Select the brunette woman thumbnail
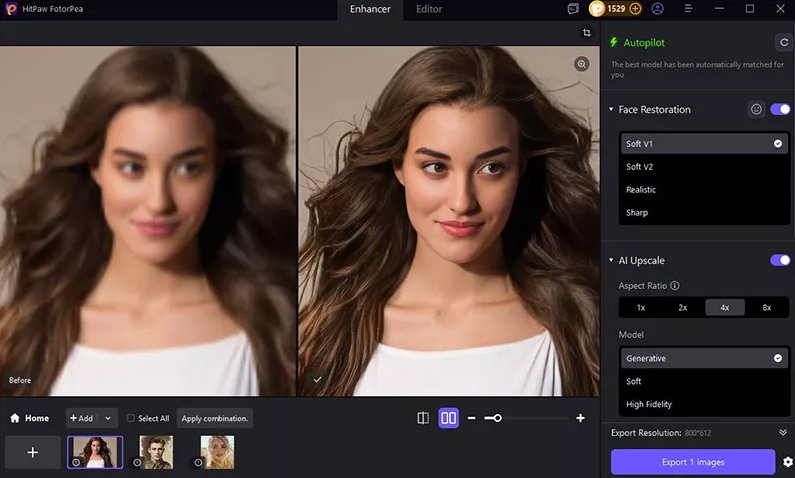This screenshot has width=795, height=478. (x=95, y=452)
